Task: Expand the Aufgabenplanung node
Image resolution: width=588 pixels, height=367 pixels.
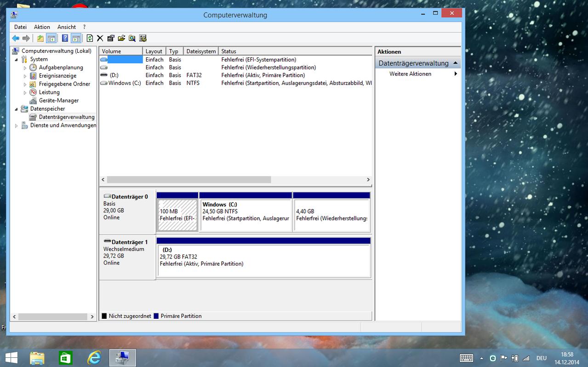Action: point(25,68)
